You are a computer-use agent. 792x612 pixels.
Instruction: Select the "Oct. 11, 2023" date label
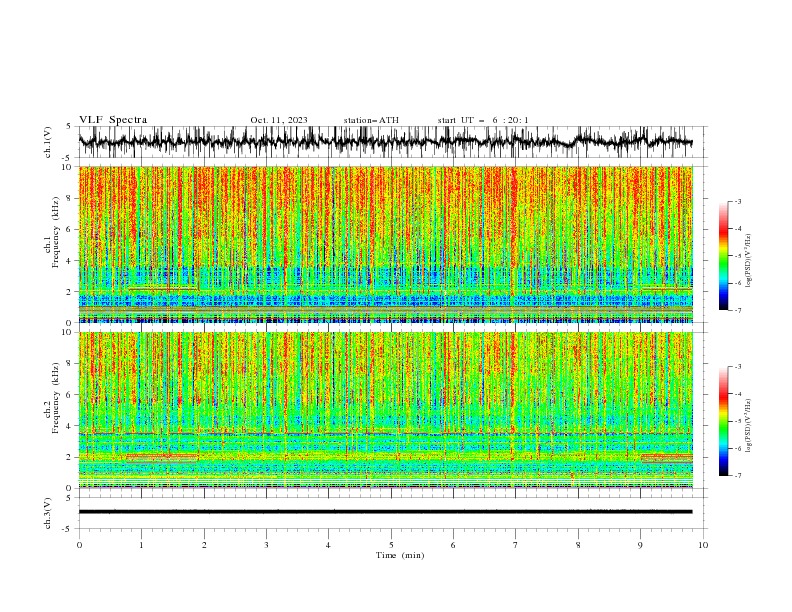(x=279, y=120)
